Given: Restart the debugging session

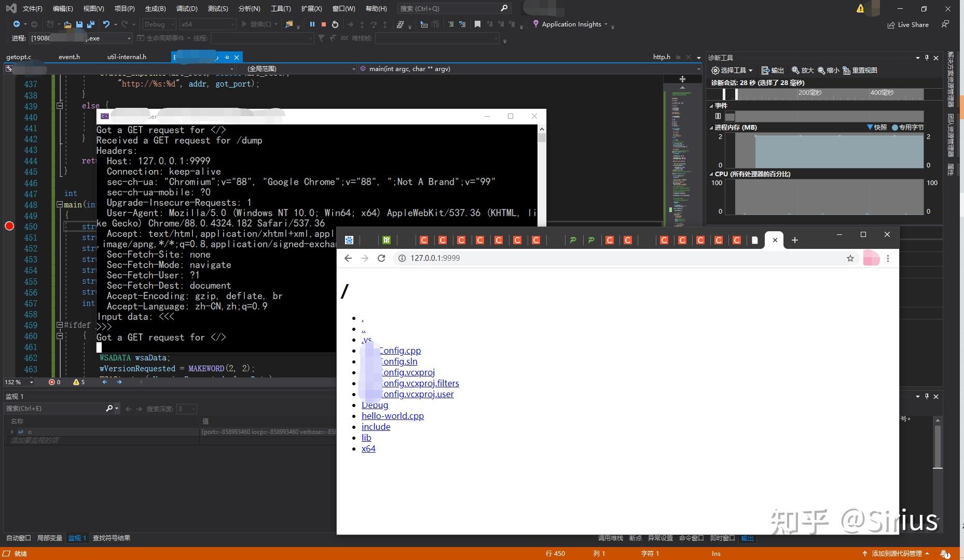Looking at the screenshot, I should [335, 24].
